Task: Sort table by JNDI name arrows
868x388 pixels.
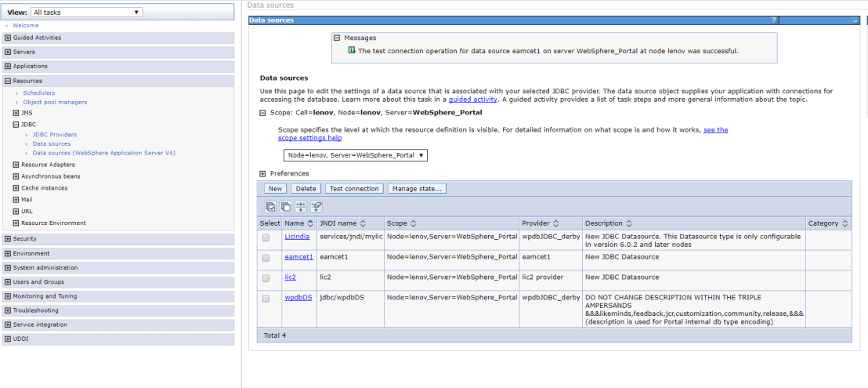Action: click(363, 223)
